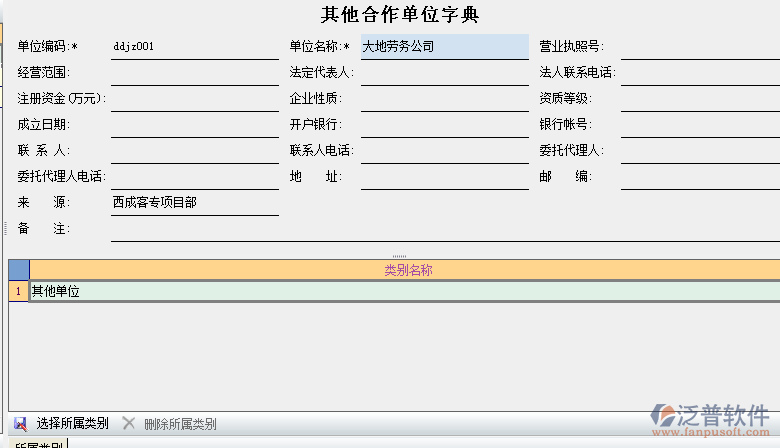This screenshot has height=448, width=780.
Task: Click the 联系人 input field
Action: point(195,151)
